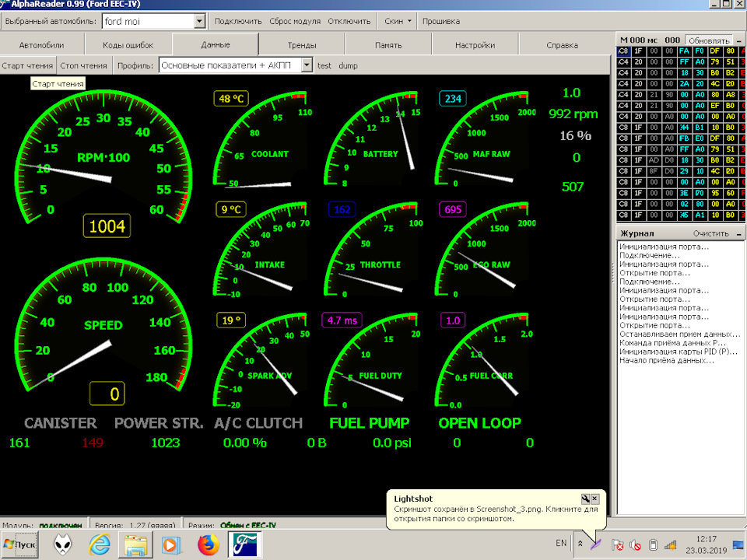Click the COOLANT gauge value 48 °C
Screen dimensions: 747x560
tap(231, 99)
